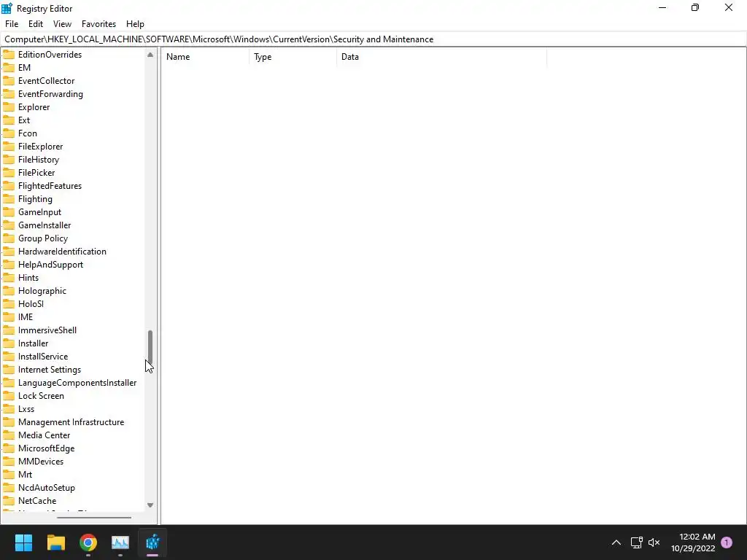This screenshot has height=560, width=747.
Task: Click the HelpAndSupport folder icon
Action: pos(9,264)
